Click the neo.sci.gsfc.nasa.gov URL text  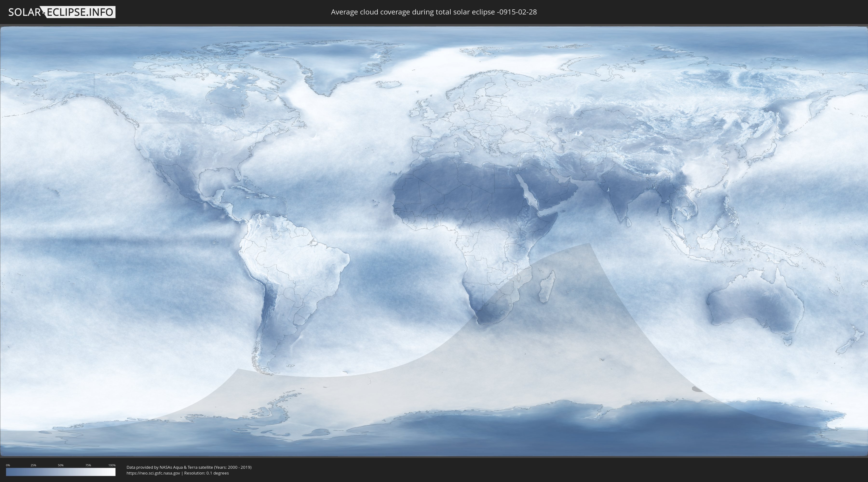153,473
